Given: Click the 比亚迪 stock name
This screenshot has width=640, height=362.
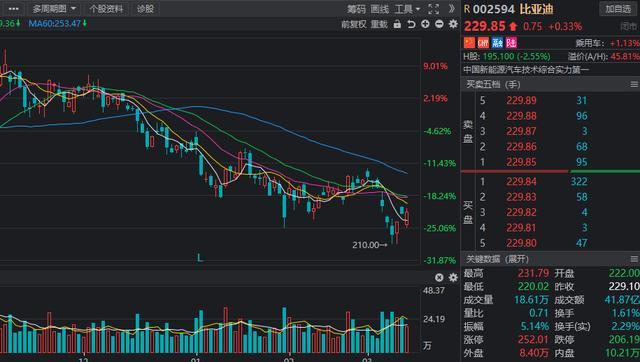Looking at the screenshot, I should [536, 9].
